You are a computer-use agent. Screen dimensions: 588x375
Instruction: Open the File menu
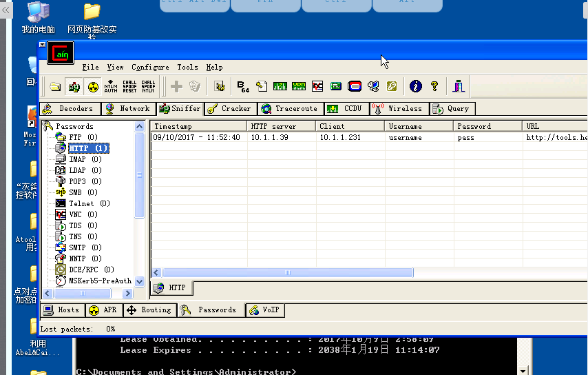[90, 67]
